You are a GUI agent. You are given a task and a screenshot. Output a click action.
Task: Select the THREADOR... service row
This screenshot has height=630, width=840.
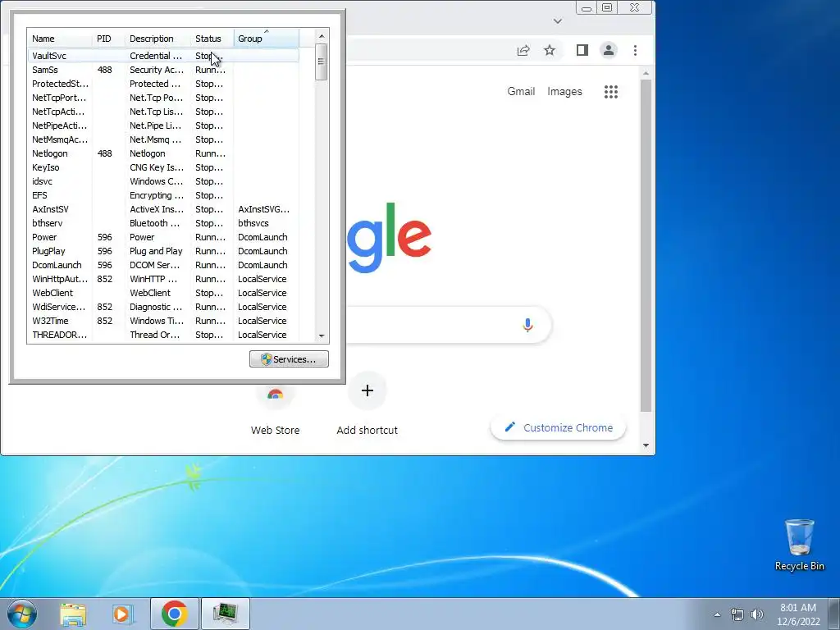(x=163, y=335)
